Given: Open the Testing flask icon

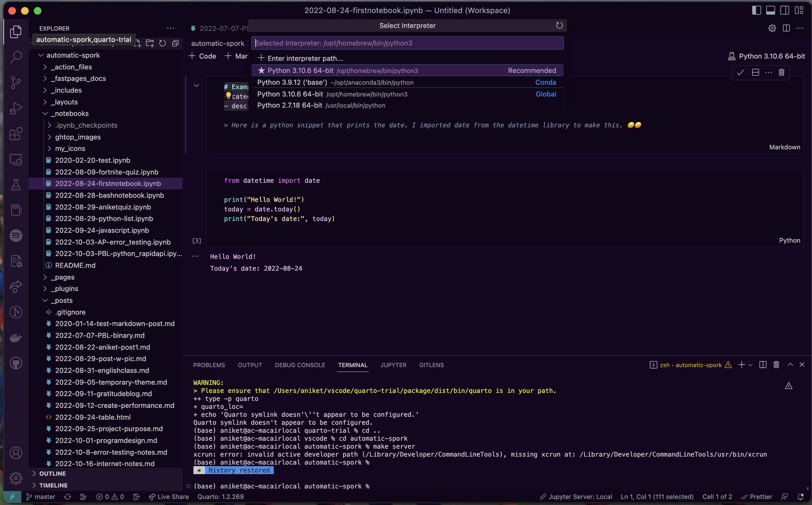Looking at the screenshot, I should 16,185.
